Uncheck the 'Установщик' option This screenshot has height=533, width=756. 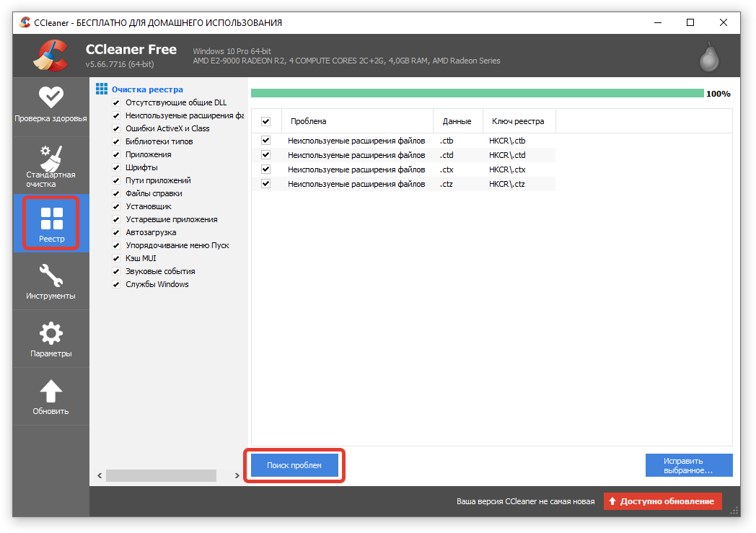pos(116,207)
